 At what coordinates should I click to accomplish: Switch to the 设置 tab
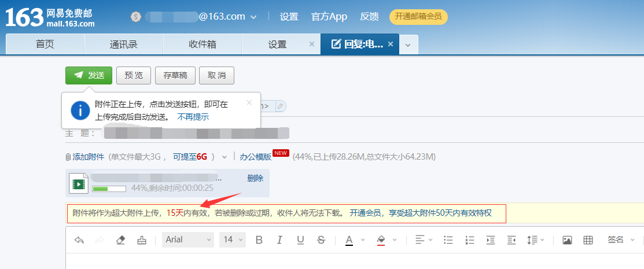click(x=277, y=45)
